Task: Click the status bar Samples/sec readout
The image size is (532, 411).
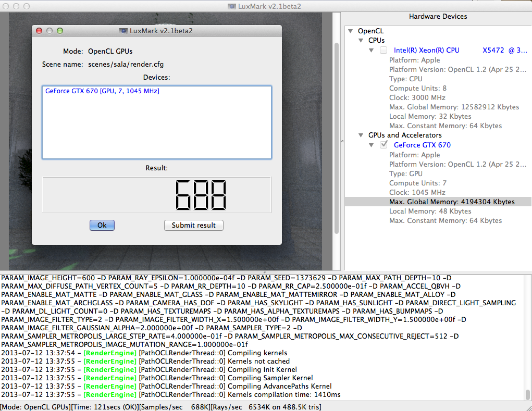Action: [x=174, y=407]
